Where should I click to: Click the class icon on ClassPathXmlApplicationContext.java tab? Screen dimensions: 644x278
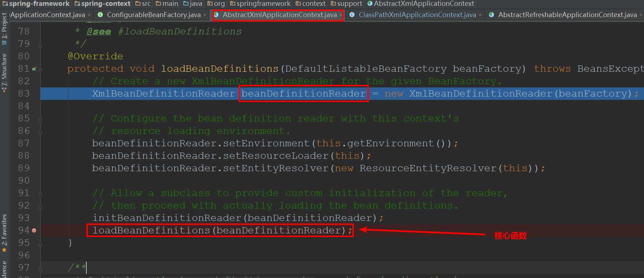(x=352, y=15)
